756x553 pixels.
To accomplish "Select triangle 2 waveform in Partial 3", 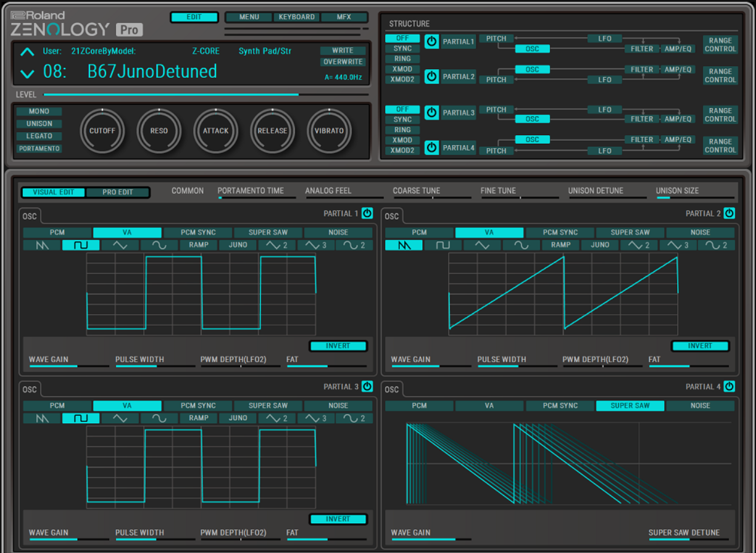I will pyautogui.click(x=277, y=418).
